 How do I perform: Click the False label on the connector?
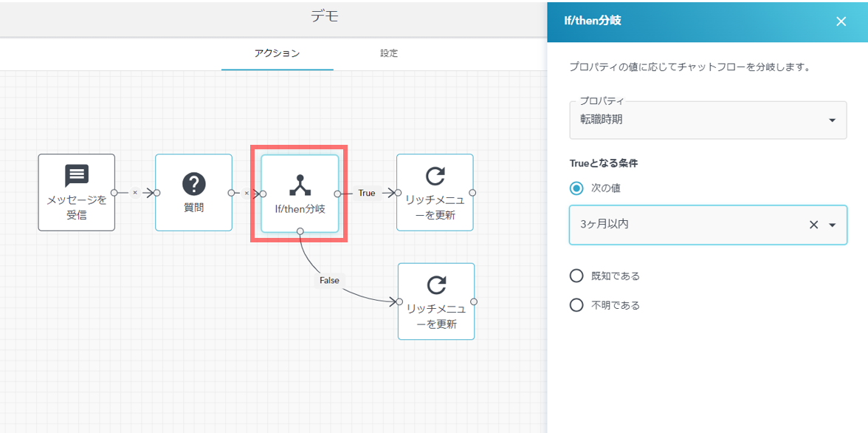click(329, 280)
